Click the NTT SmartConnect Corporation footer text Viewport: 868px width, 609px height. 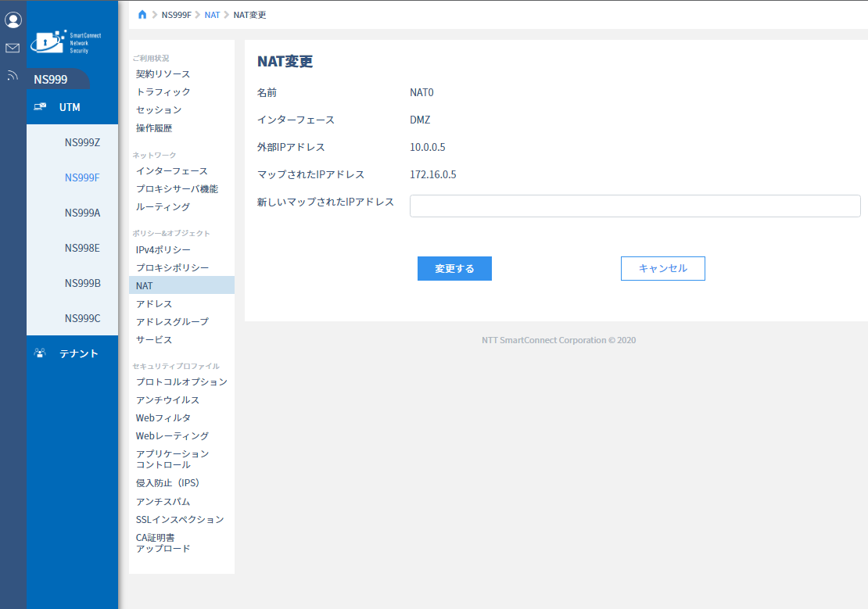[x=558, y=340]
